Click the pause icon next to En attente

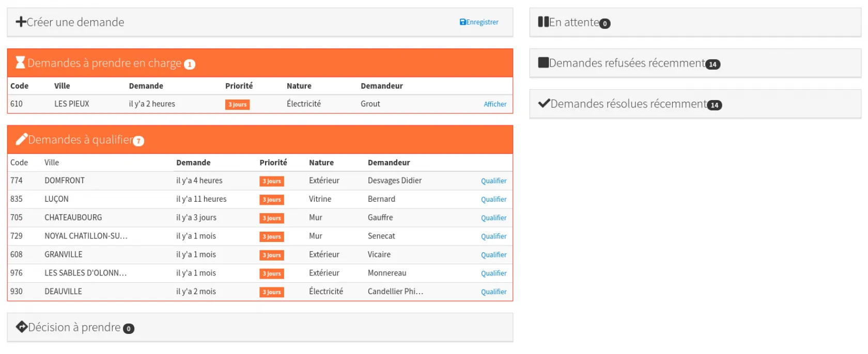coord(543,22)
